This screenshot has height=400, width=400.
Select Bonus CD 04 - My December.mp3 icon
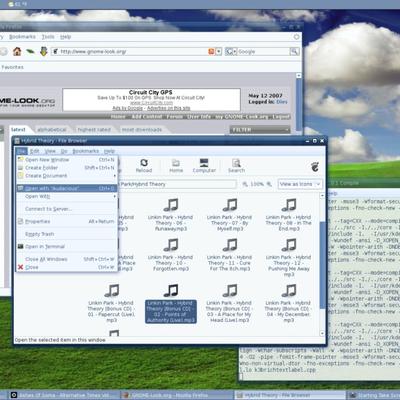[289, 290]
